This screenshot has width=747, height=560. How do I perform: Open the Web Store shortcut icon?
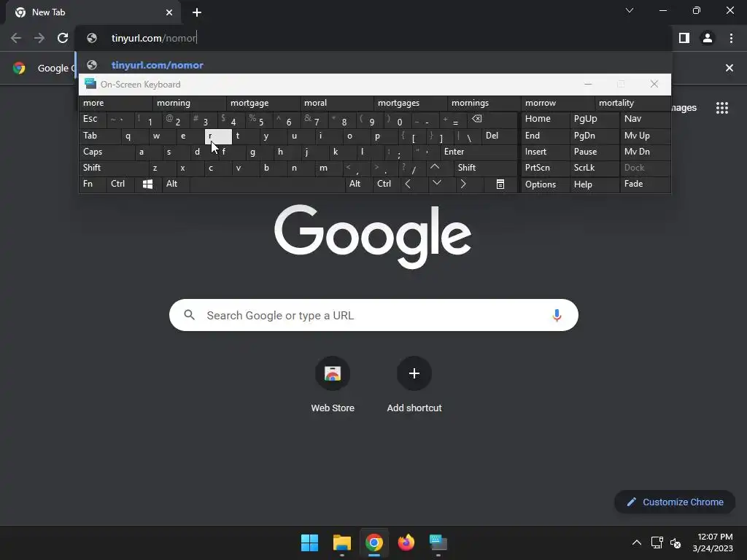coord(333,373)
